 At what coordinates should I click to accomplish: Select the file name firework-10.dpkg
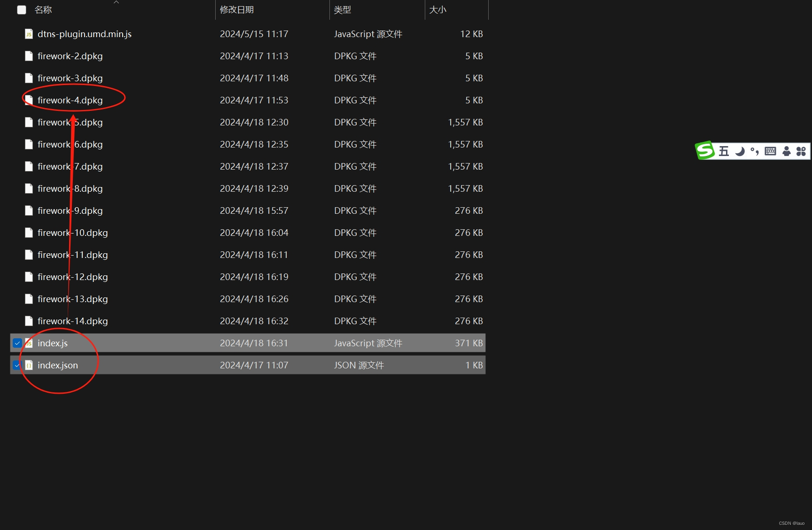(x=73, y=233)
